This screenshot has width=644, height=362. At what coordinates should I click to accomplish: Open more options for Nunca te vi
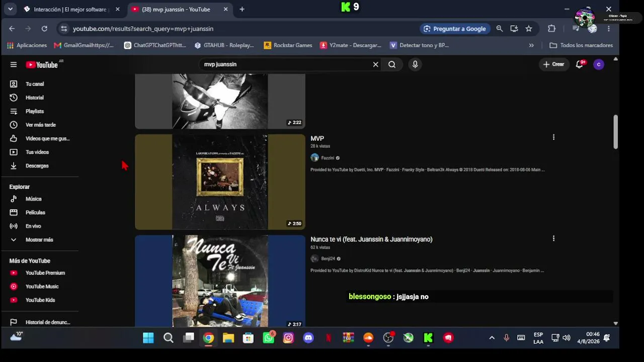(x=553, y=238)
